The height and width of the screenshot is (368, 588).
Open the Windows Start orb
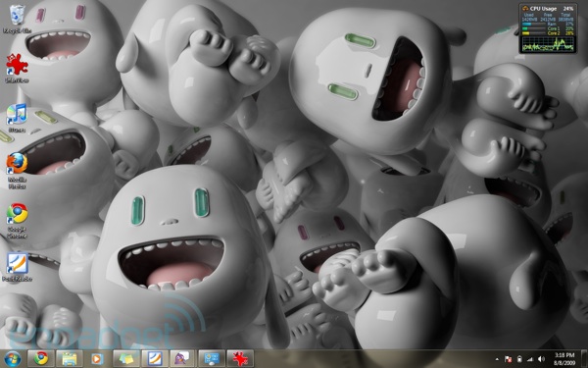(x=13, y=359)
